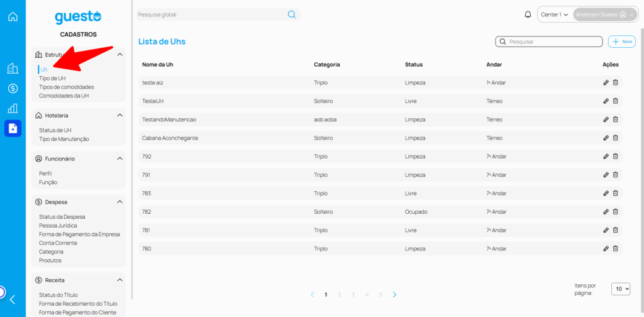Collapse the Hotelaria section
This screenshot has width=644, height=317.
(119, 116)
